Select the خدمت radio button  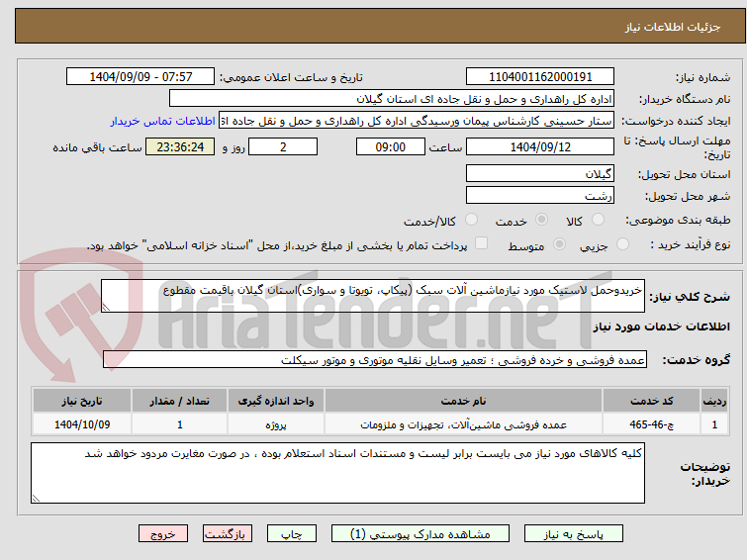[541, 220]
